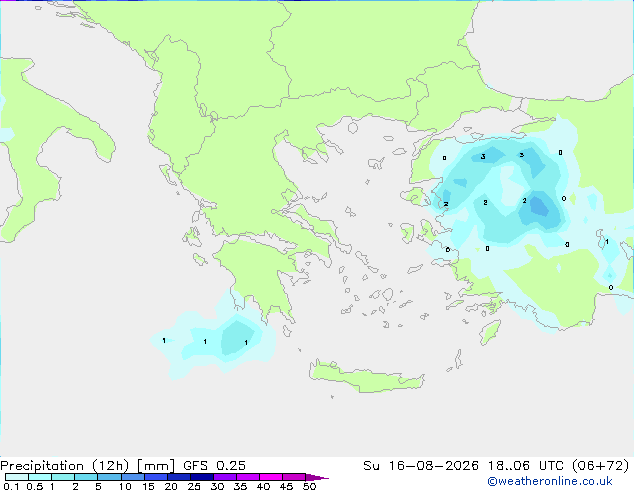634x490 pixels.
Task: Click the 1–2 mm legend swatch
Action: click(x=63, y=477)
